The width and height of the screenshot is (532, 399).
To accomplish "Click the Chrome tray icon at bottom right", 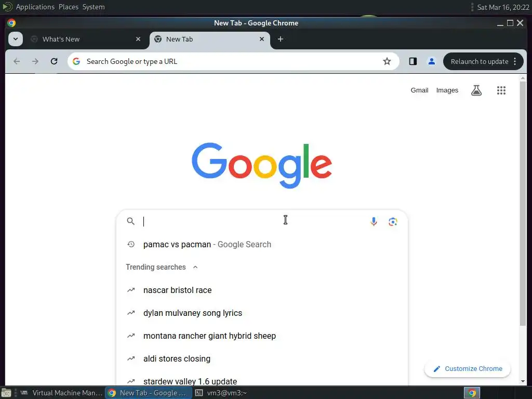I will click(x=472, y=393).
